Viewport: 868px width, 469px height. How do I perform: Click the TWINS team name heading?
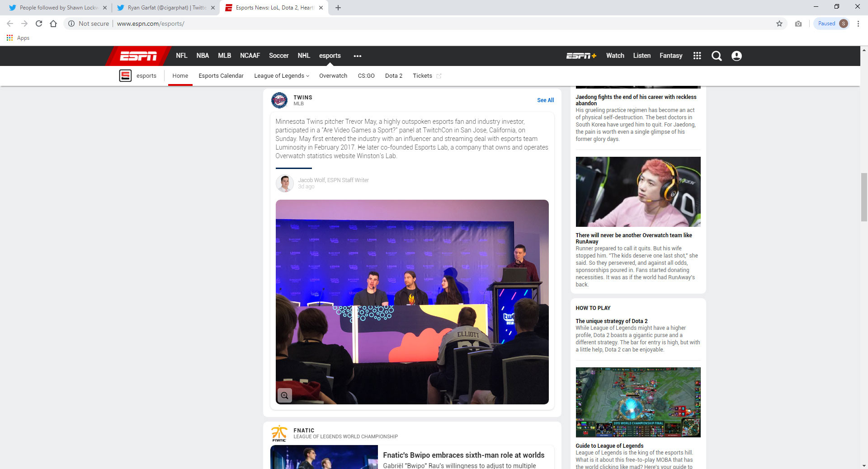click(303, 98)
